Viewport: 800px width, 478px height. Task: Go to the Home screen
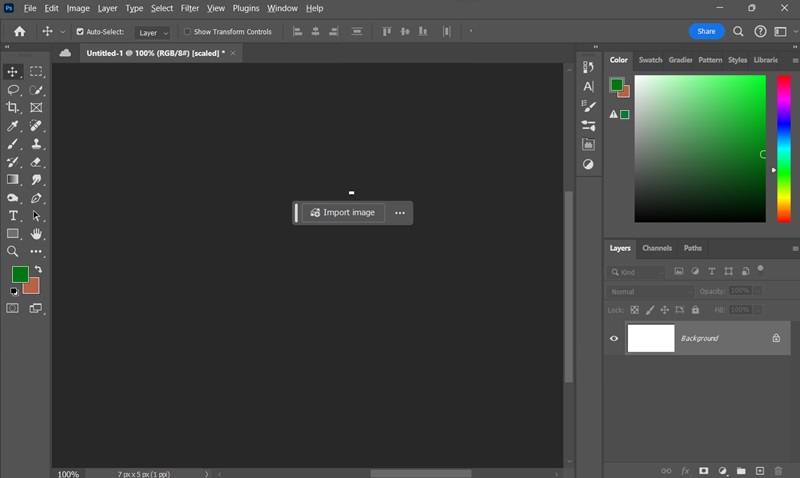click(x=19, y=32)
